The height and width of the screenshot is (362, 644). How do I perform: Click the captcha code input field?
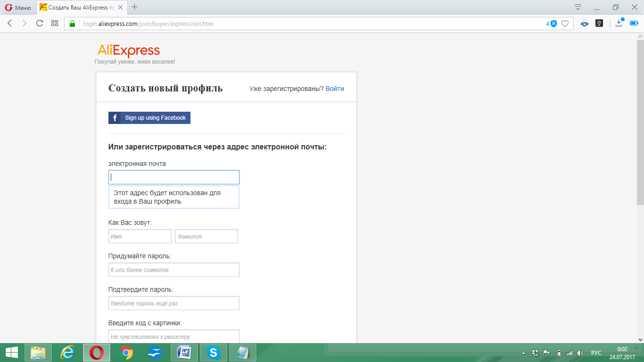(174, 337)
